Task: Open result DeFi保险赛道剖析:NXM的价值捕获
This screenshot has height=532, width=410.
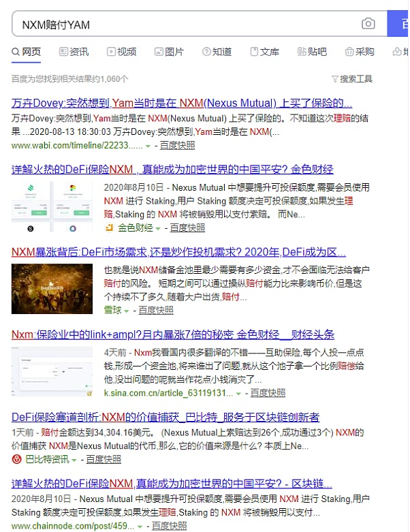Action: click(x=165, y=417)
